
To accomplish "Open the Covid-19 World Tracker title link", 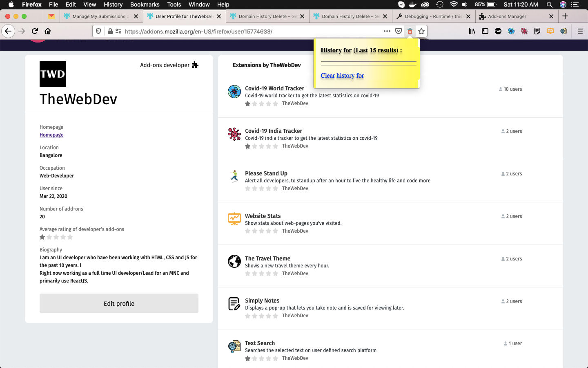I will coord(274,88).
